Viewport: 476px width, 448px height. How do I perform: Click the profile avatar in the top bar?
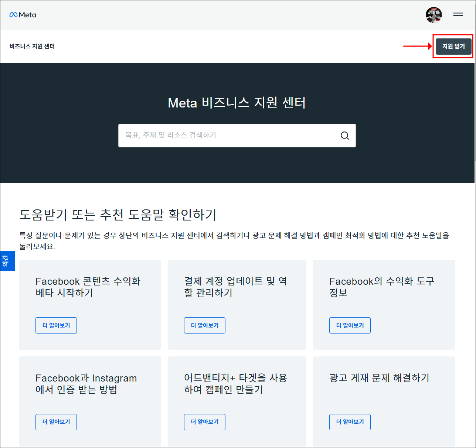click(x=434, y=15)
